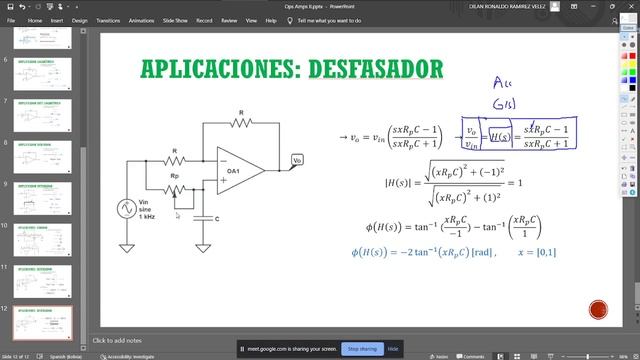Click the zoom out minus button
640x360 pixels.
(563, 357)
